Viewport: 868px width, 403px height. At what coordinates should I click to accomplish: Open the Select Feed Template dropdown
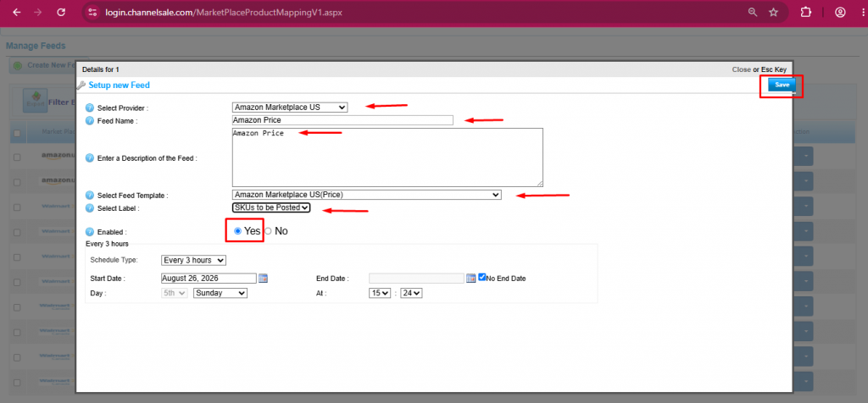pos(366,195)
